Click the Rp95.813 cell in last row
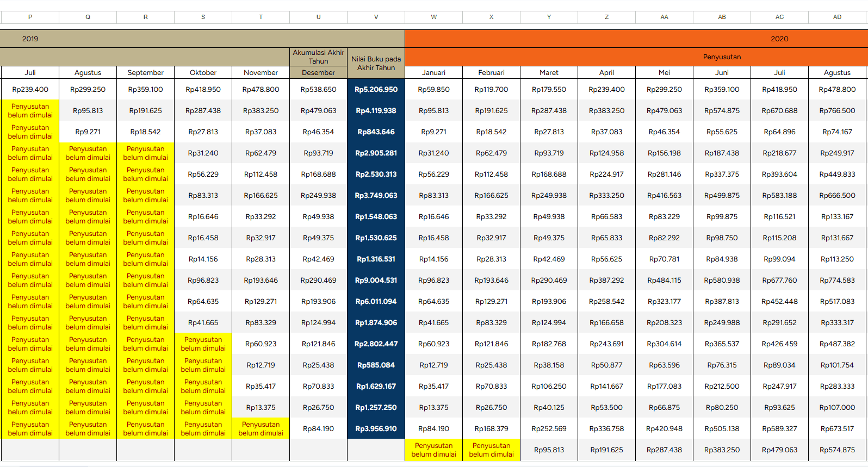The image size is (868, 467). pyautogui.click(x=549, y=450)
